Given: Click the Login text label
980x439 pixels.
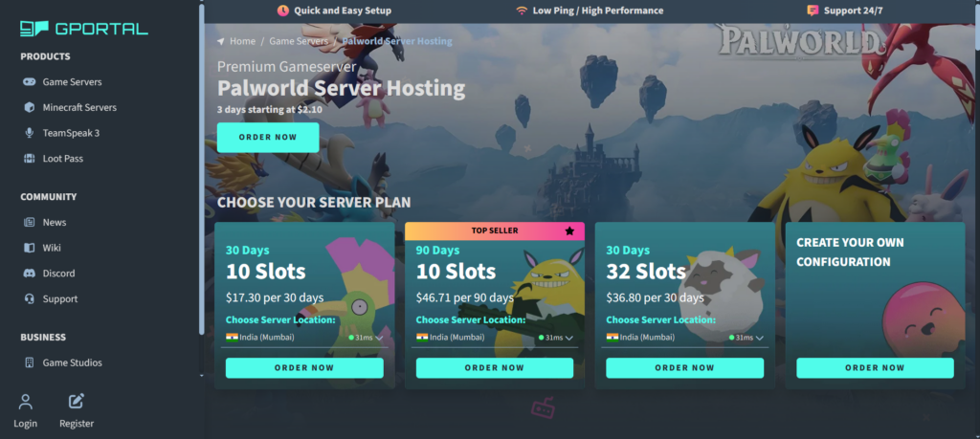Looking at the screenshot, I should 25,424.
